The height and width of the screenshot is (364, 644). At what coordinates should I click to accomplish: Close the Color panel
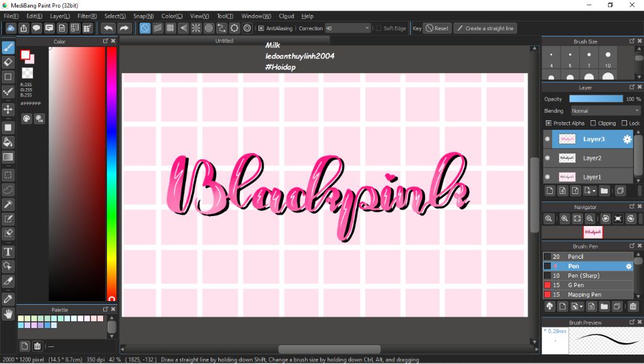coord(113,41)
